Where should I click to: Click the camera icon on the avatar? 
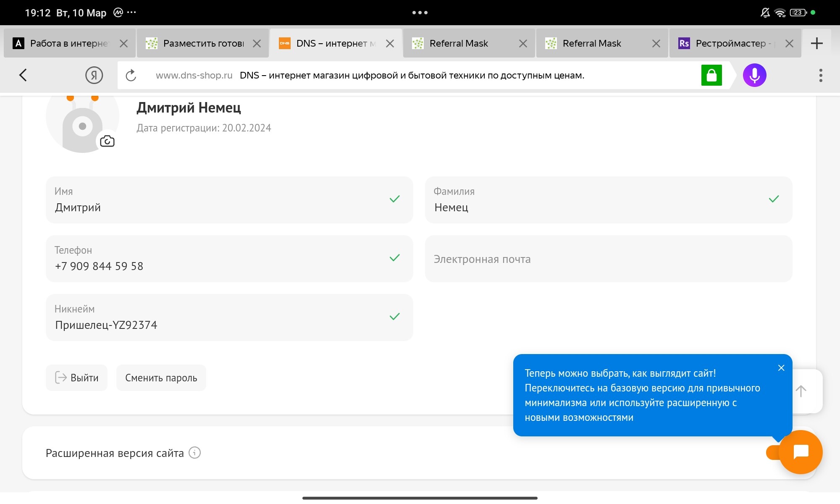pos(107,141)
